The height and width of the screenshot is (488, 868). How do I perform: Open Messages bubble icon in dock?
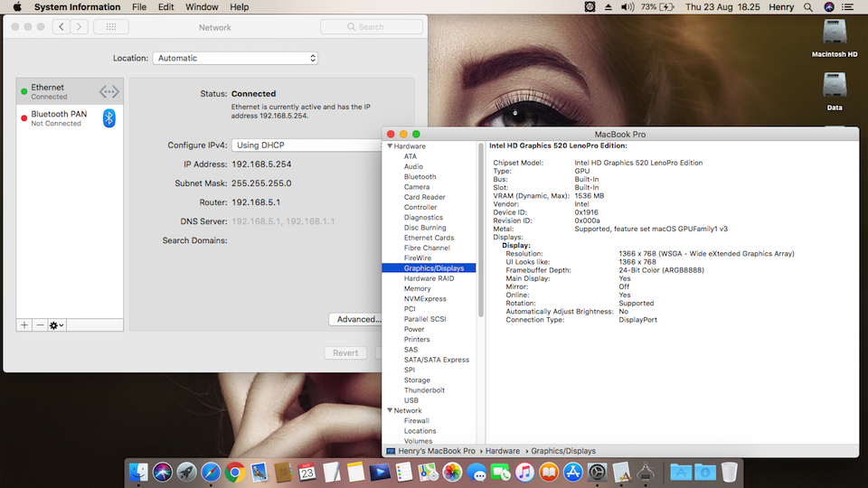click(476, 473)
